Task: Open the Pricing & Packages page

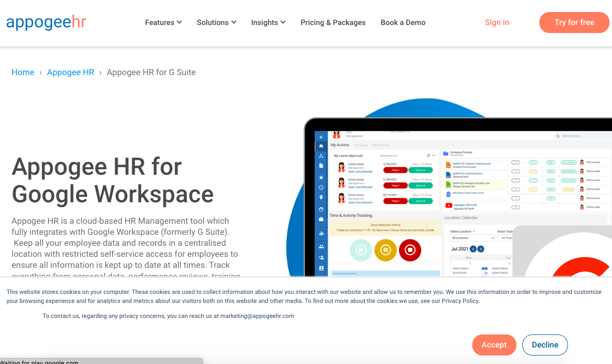Action: click(x=333, y=23)
